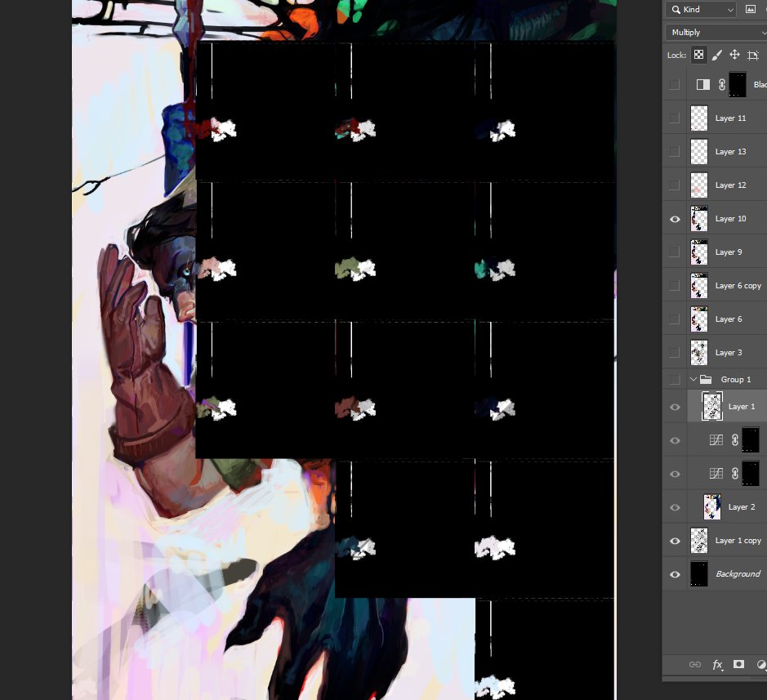This screenshot has width=767, height=700.
Task: Select the "Layer 6 copy" name
Action: coord(738,286)
